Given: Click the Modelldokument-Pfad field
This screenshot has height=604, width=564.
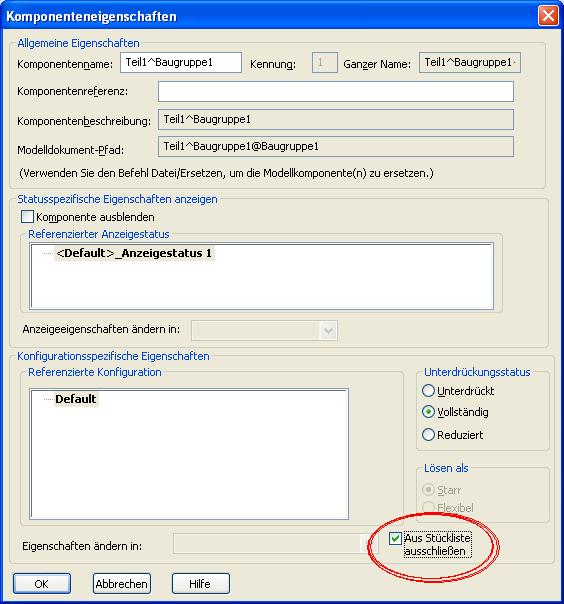Looking at the screenshot, I should [x=336, y=146].
